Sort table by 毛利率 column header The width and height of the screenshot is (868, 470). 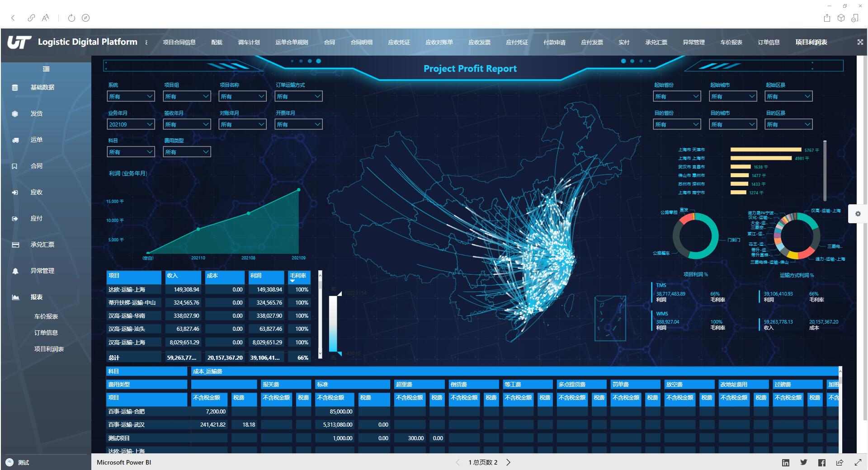click(299, 277)
